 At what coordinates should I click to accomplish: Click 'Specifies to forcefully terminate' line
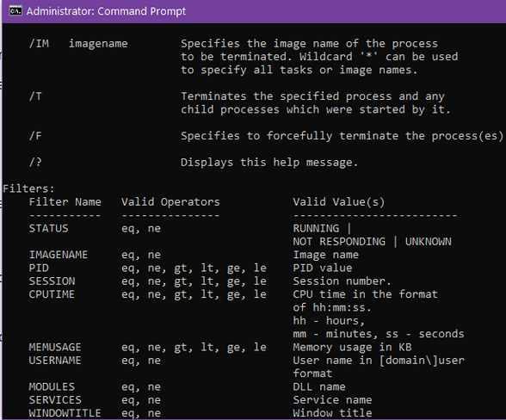342,136
